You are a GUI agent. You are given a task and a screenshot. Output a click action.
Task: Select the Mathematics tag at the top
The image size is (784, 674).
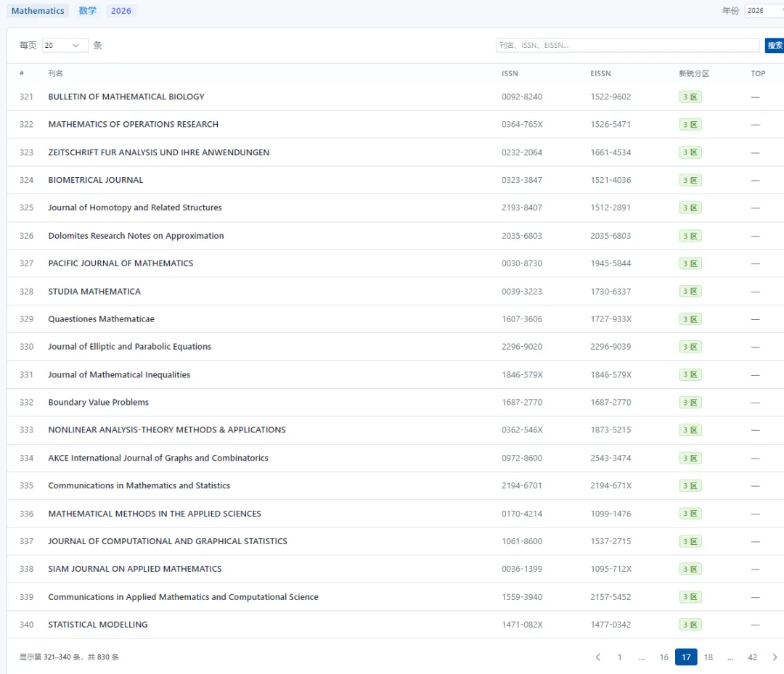[38, 10]
